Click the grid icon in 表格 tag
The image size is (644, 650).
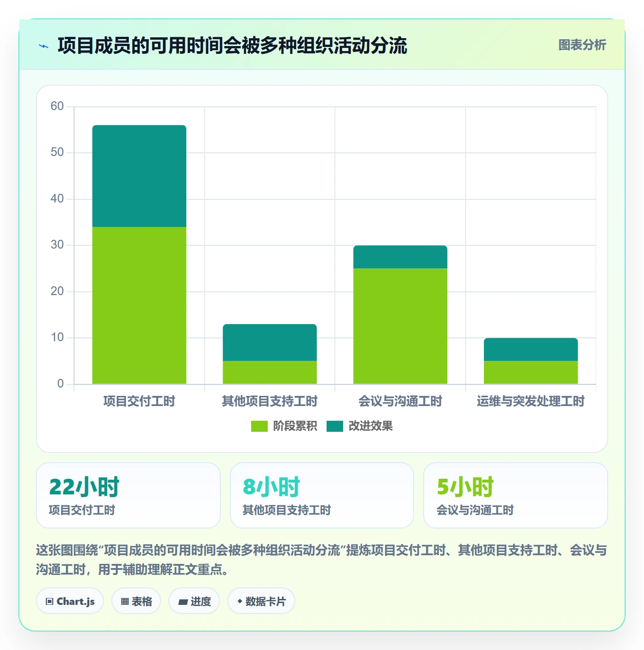coord(125,602)
